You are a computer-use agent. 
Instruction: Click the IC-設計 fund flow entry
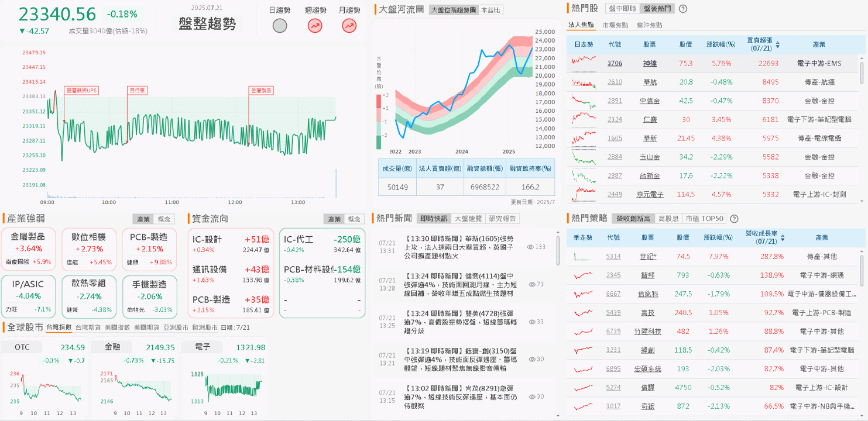point(231,244)
